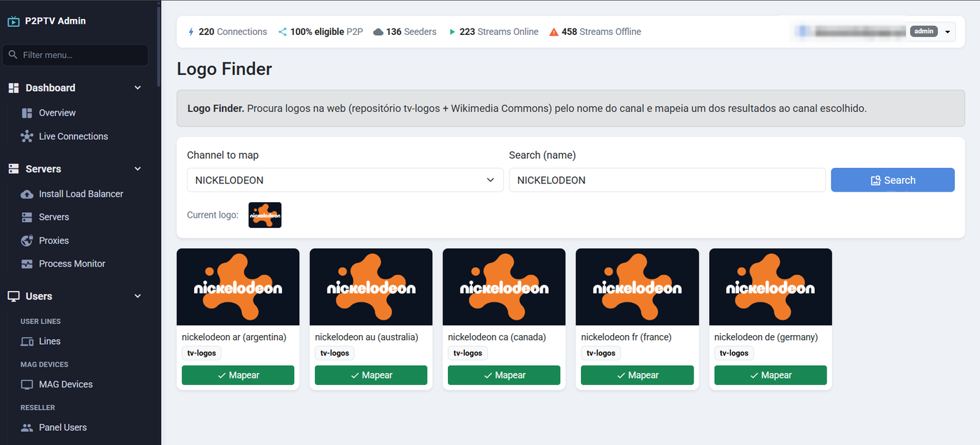Screen dimensions: 980x445
Task: Click the P2PTV Admin TV logo icon
Action: click(x=13, y=21)
